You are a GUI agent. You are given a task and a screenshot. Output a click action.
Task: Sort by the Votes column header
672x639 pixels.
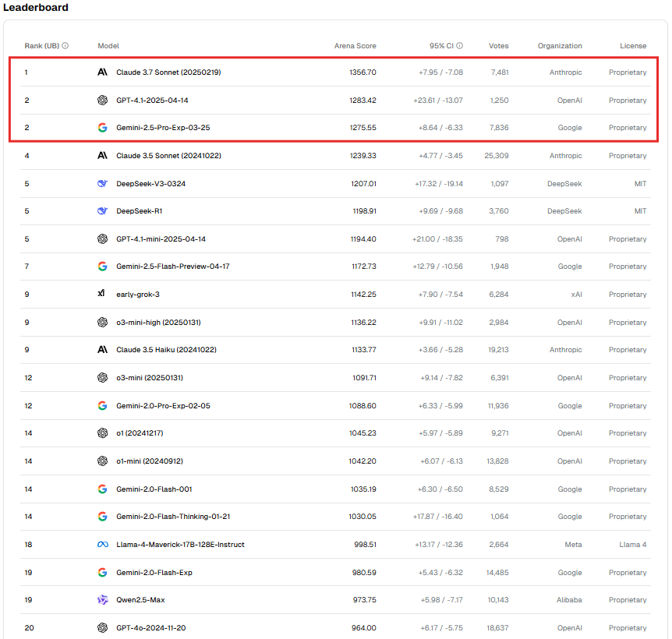pos(499,46)
